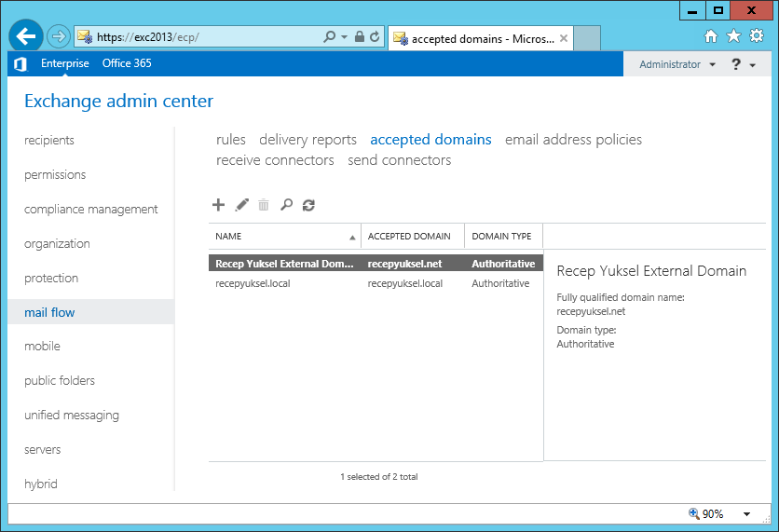
Task: Go to servers in the sidebar
Action: pyautogui.click(x=42, y=449)
